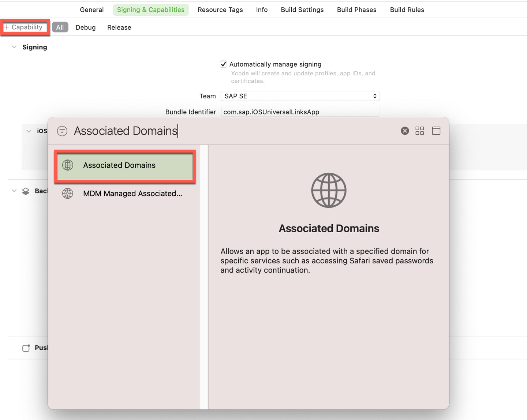Image resolution: width=527 pixels, height=420 pixels.
Task: Filter to Release configuration
Action: (119, 27)
